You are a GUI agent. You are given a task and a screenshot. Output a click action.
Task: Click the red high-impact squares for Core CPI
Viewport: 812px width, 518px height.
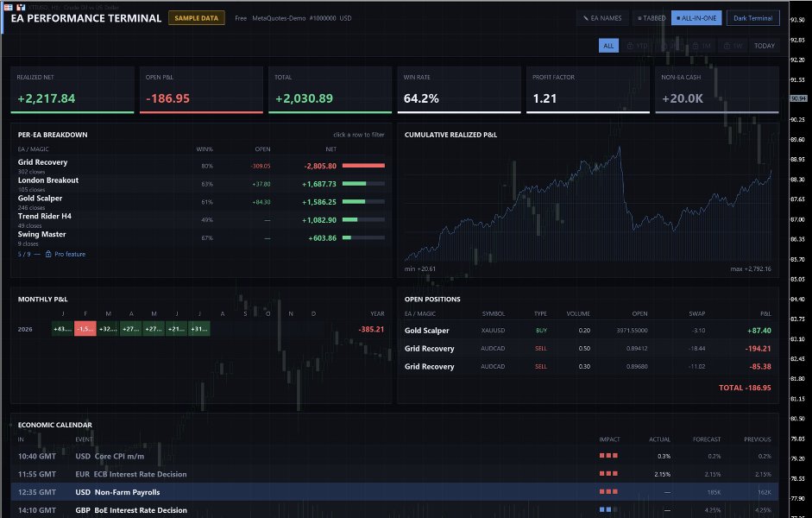click(608, 456)
